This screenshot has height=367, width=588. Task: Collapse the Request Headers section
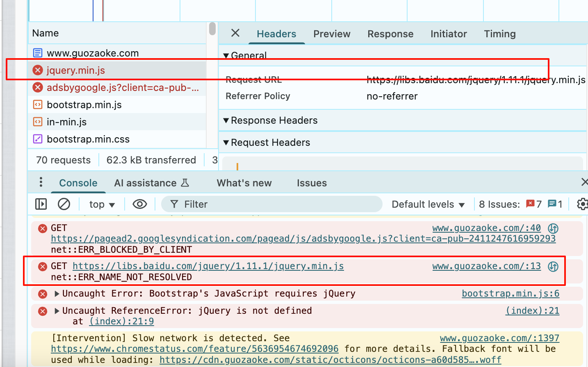(x=226, y=143)
